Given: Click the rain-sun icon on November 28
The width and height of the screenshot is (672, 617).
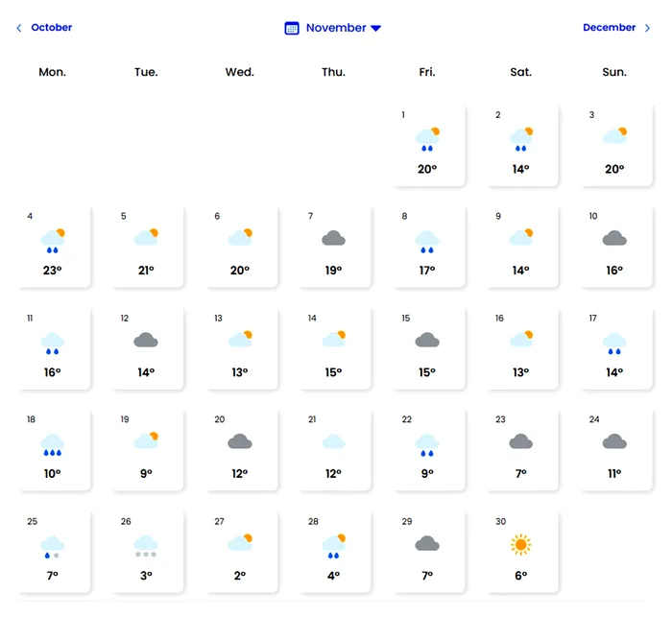Looking at the screenshot, I should click(333, 546).
